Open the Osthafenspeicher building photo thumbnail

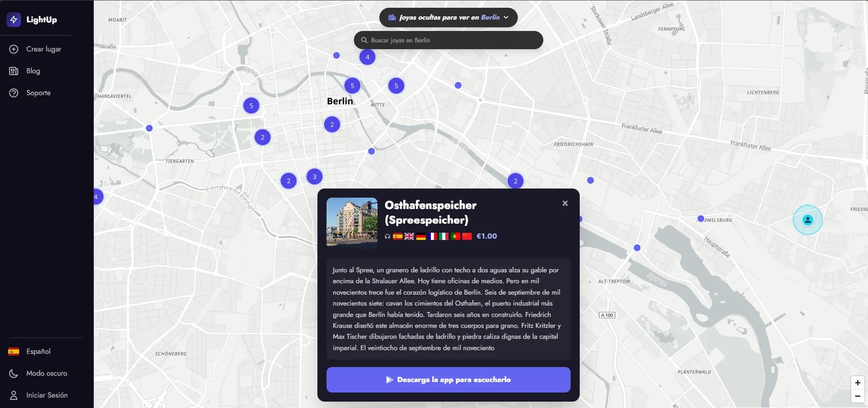point(352,222)
